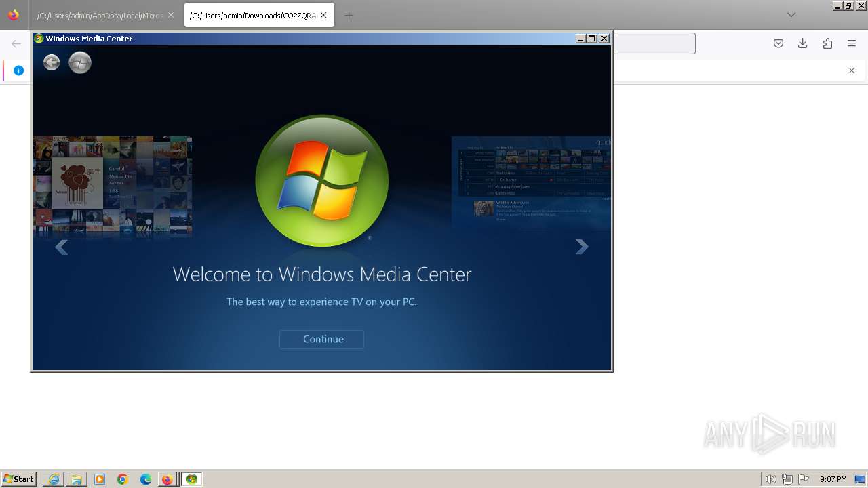Minimize the Windows Media Center window
The height and width of the screenshot is (488, 868).
[580, 39]
